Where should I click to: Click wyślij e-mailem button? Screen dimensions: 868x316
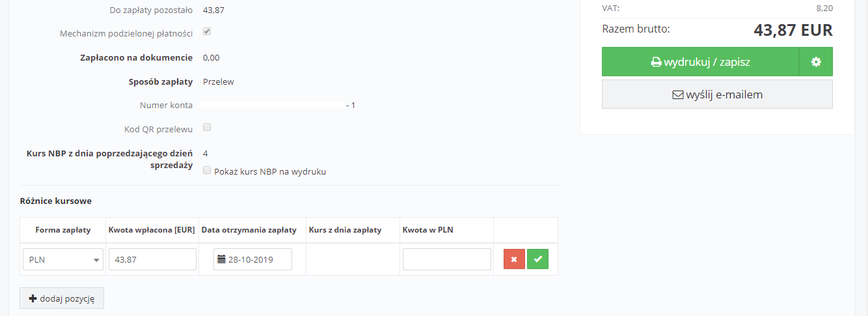click(x=717, y=94)
